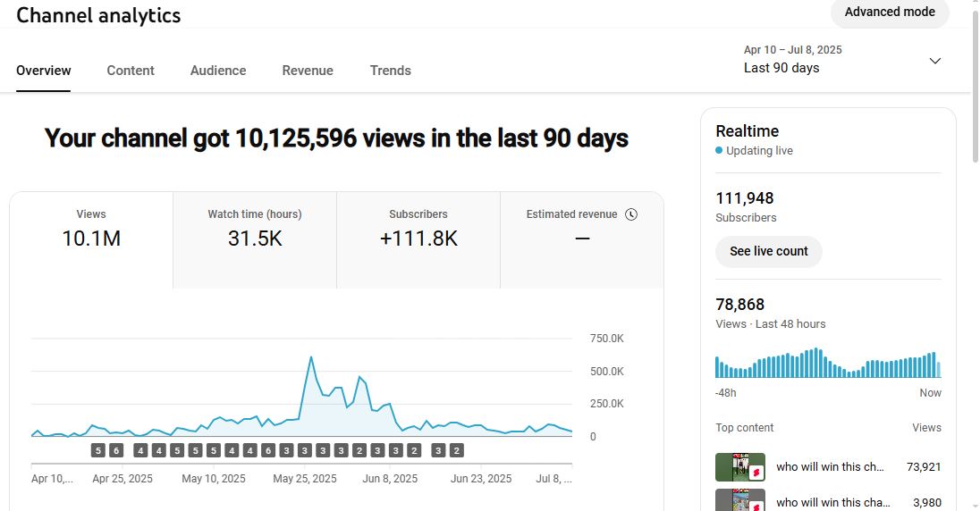The height and width of the screenshot is (511, 980).
Task: Click the chevron arrow beside Last 90 days
Action: coord(935,61)
